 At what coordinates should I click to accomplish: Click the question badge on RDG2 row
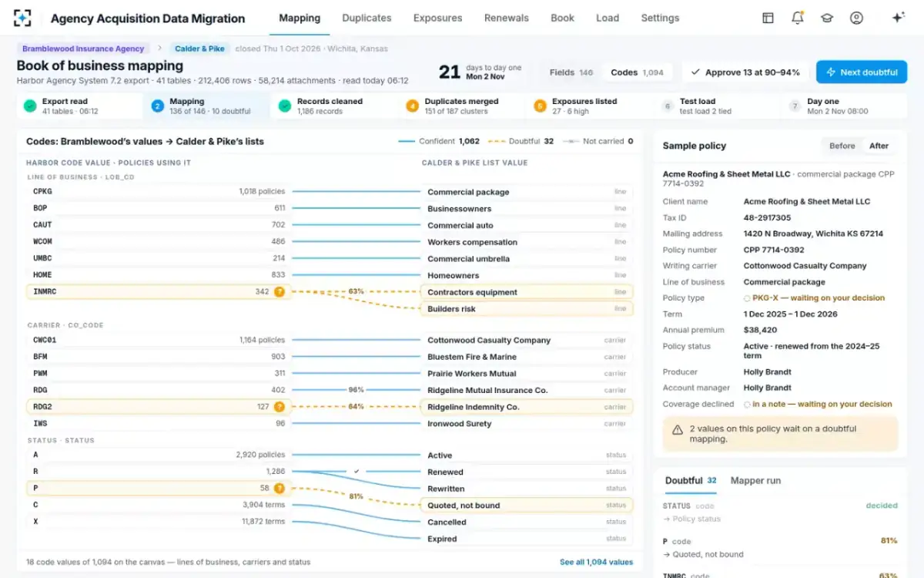[x=280, y=407]
